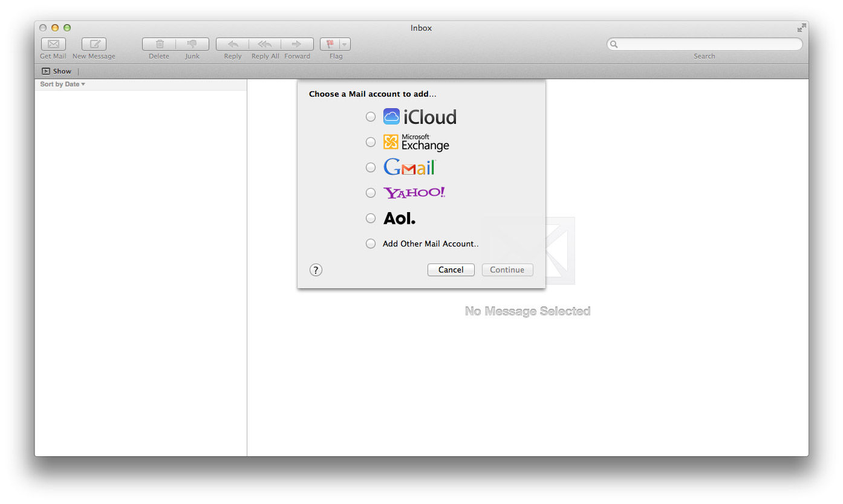Click the red Flag icon
Image resolution: width=843 pixels, height=504 pixels.
(330, 44)
